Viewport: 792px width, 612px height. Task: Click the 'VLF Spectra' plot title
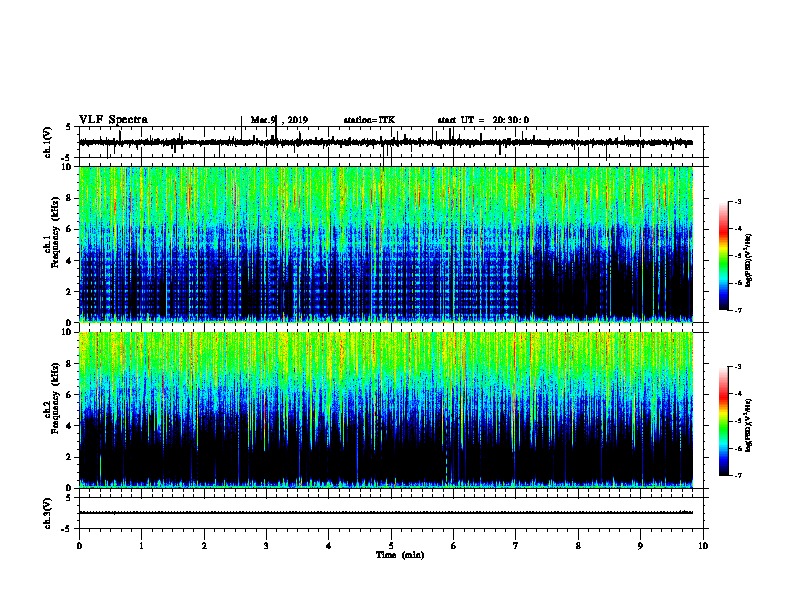113,120
